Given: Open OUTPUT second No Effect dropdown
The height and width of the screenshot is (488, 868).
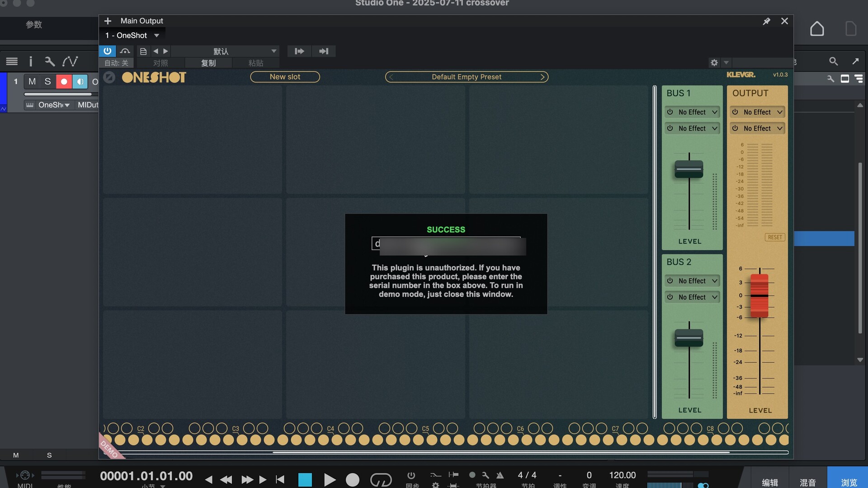Looking at the screenshot, I should click(757, 128).
